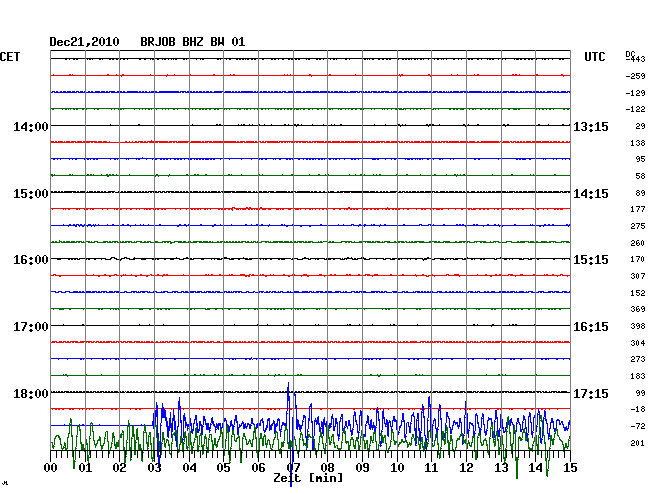Select the DC offset value "152"
This screenshot has height=494, width=650.
[638, 293]
